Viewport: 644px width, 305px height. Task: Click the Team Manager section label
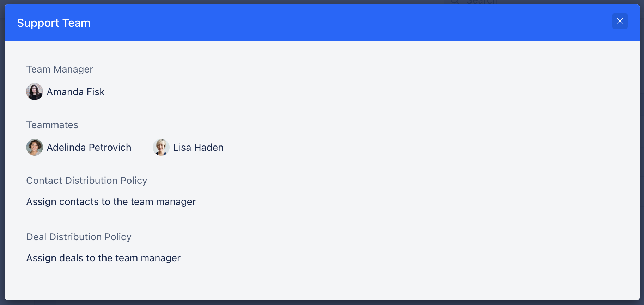pos(60,69)
